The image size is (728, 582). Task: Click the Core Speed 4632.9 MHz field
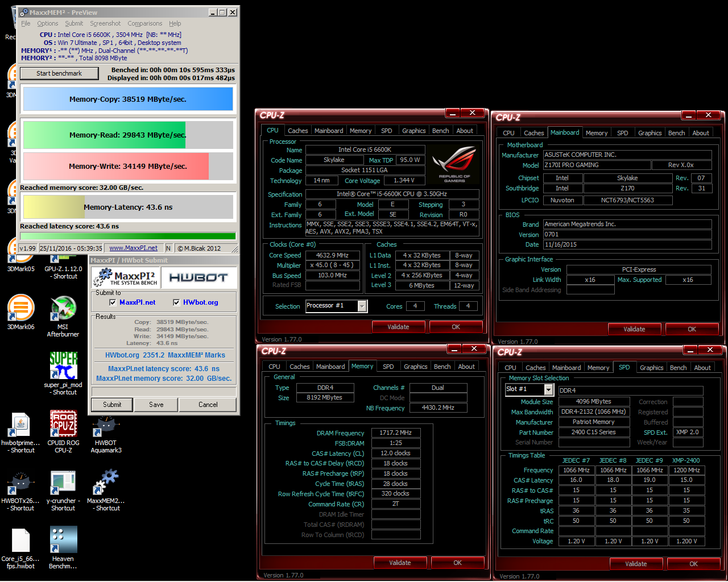(333, 255)
